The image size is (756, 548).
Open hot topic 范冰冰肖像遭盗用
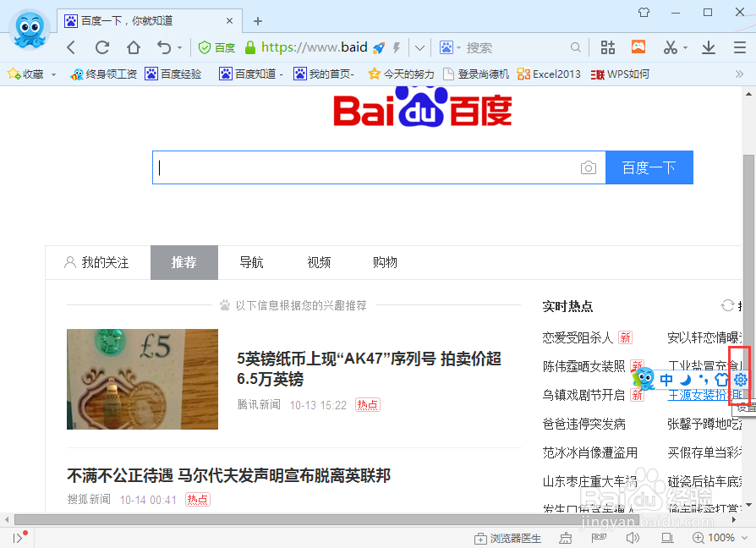[590, 453]
